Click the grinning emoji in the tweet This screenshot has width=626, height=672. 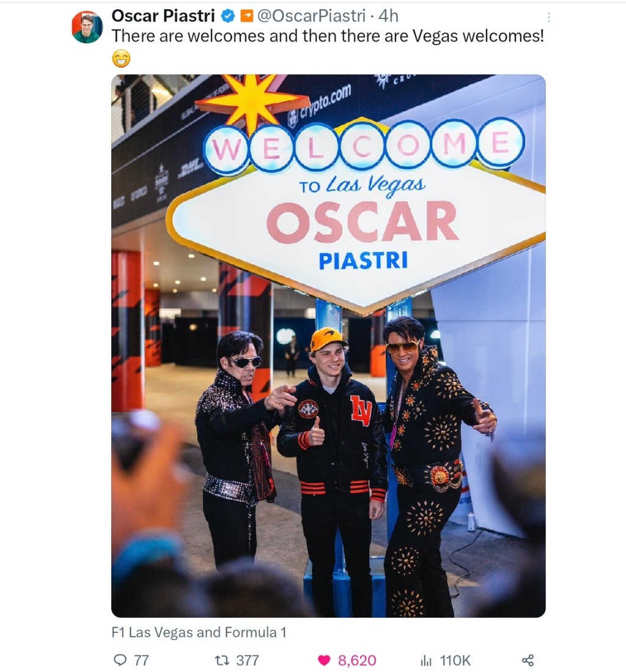(121, 59)
